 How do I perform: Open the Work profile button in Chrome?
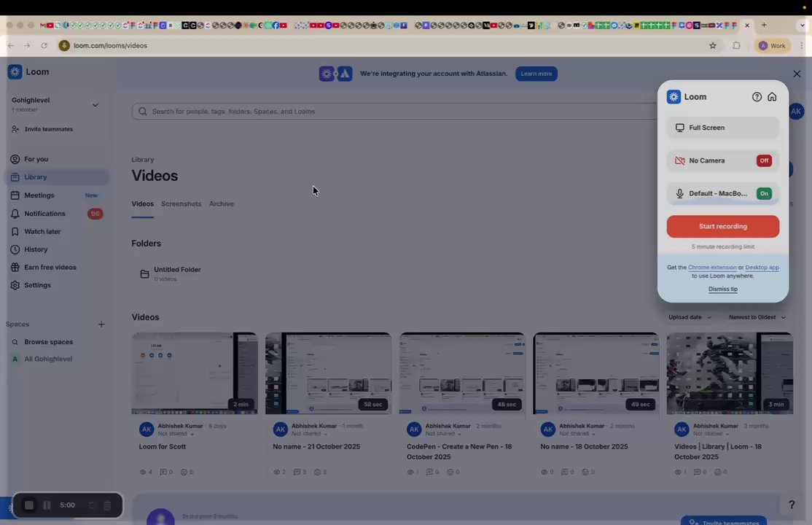[x=773, y=46]
